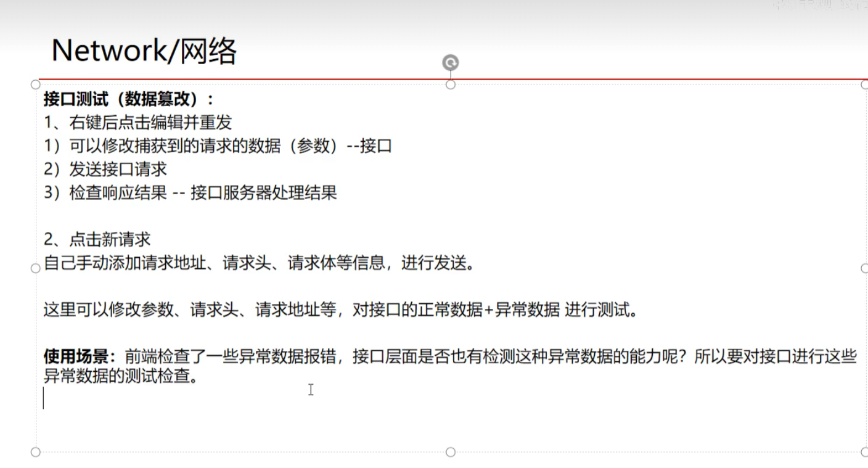Viewport: 868px width, 468px height.
Task: Click the line "3）检查响应结果"
Action: click(x=190, y=193)
